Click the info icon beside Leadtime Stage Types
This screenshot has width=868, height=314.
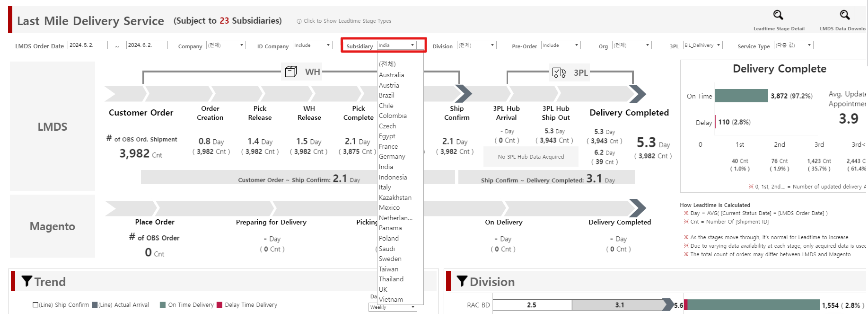coord(299,21)
